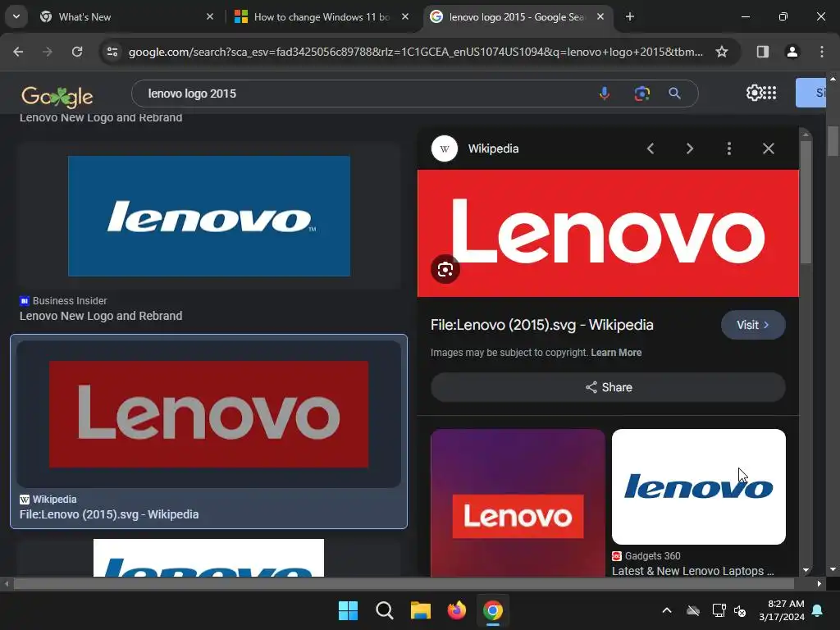Click the Wikipedia source name in preview header
This screenshot has height=630, width=840.
click(493, 148)
